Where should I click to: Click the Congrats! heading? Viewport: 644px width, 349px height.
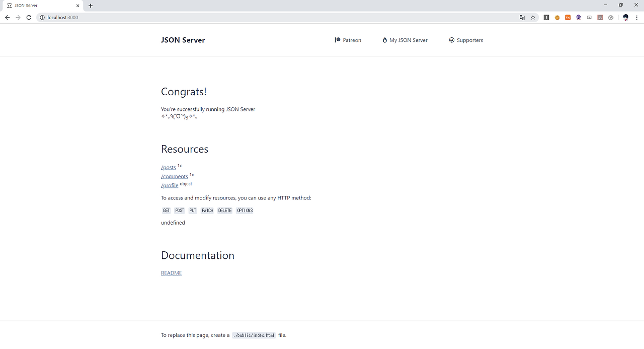tap(184, 92)
